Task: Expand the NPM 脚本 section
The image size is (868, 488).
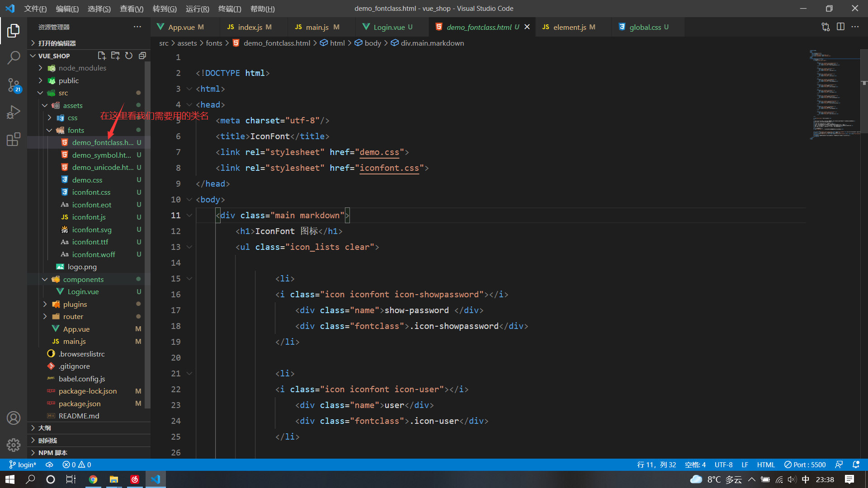Action: 89,453
